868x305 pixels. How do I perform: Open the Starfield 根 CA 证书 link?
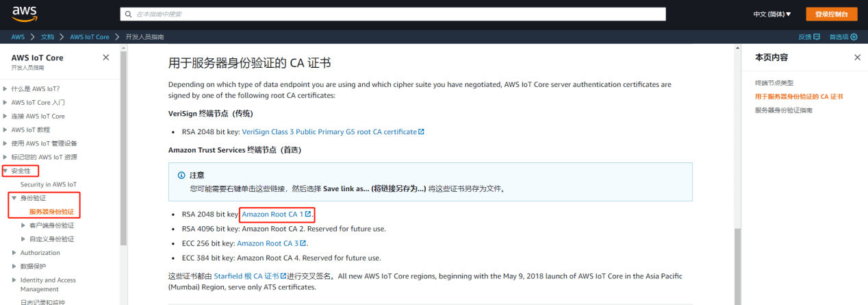pyautogui.click(x=250, y=276)
